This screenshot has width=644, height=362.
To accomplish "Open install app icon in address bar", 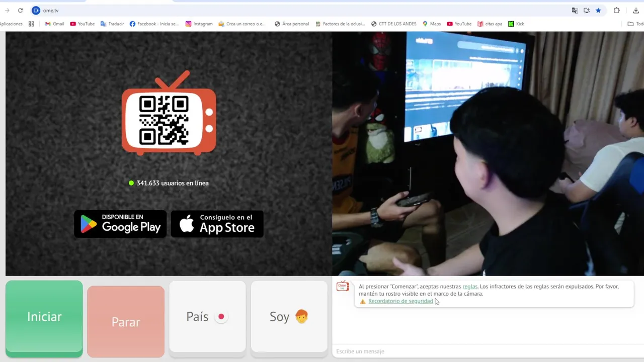I will pos(587,11).
